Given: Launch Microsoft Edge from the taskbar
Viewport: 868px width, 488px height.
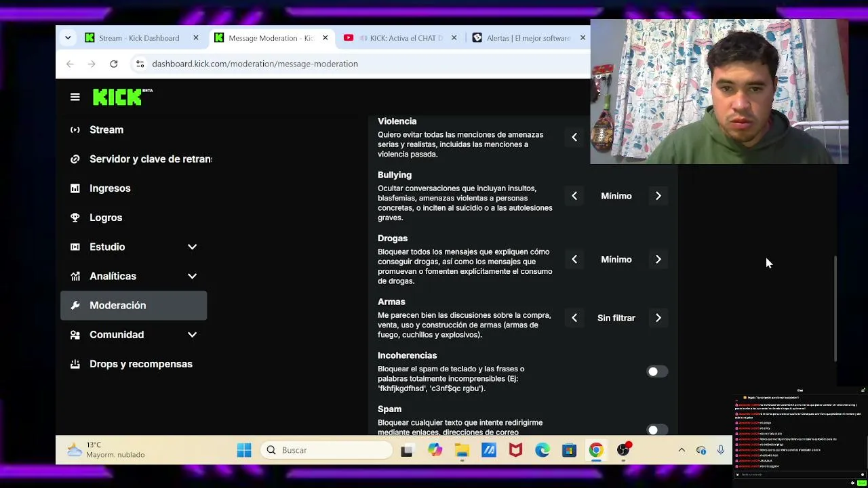Looking at the screenshot, I should coord(542,450).
